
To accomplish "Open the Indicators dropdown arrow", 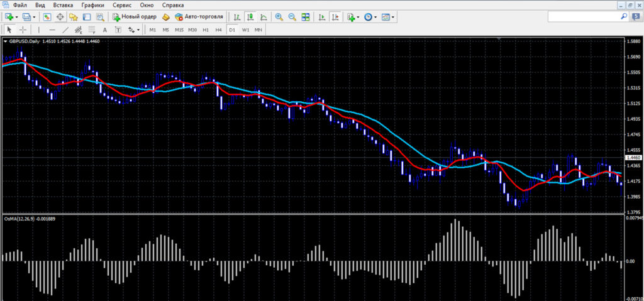I will 358,17.
